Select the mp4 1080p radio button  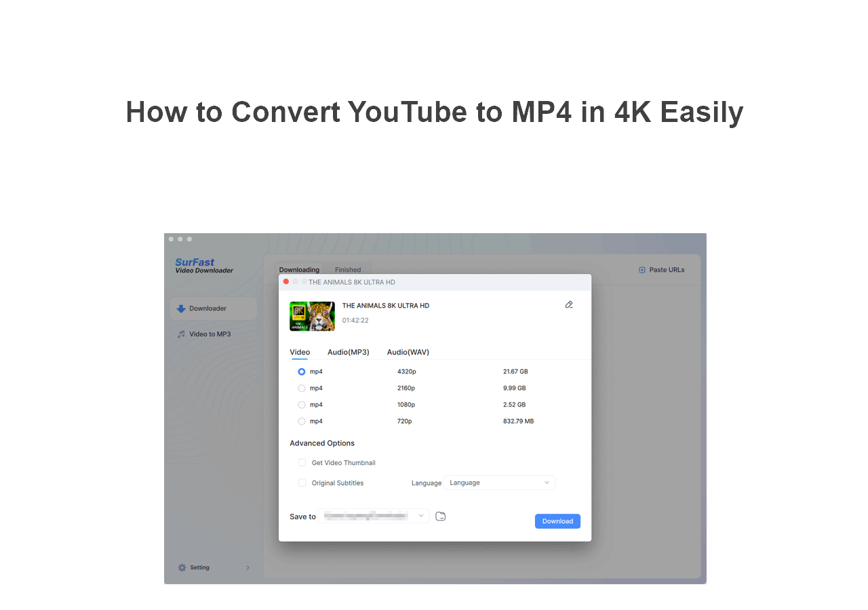[x=302, y=405]
